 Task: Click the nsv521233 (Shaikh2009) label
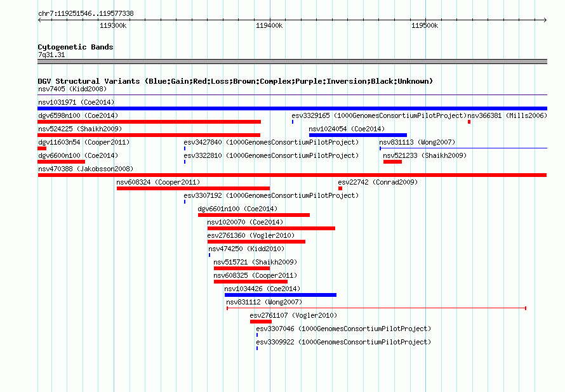(425, 155)
